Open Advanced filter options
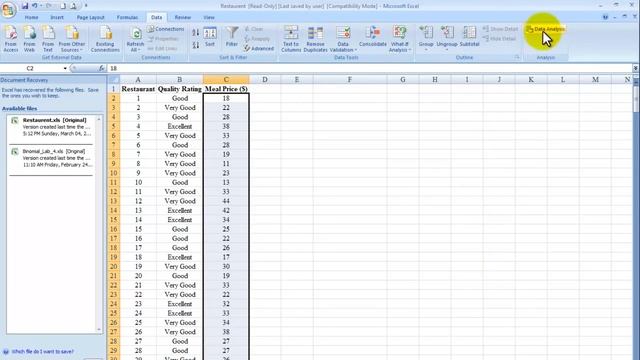This screenshot has width=640, height=360. 259,48
